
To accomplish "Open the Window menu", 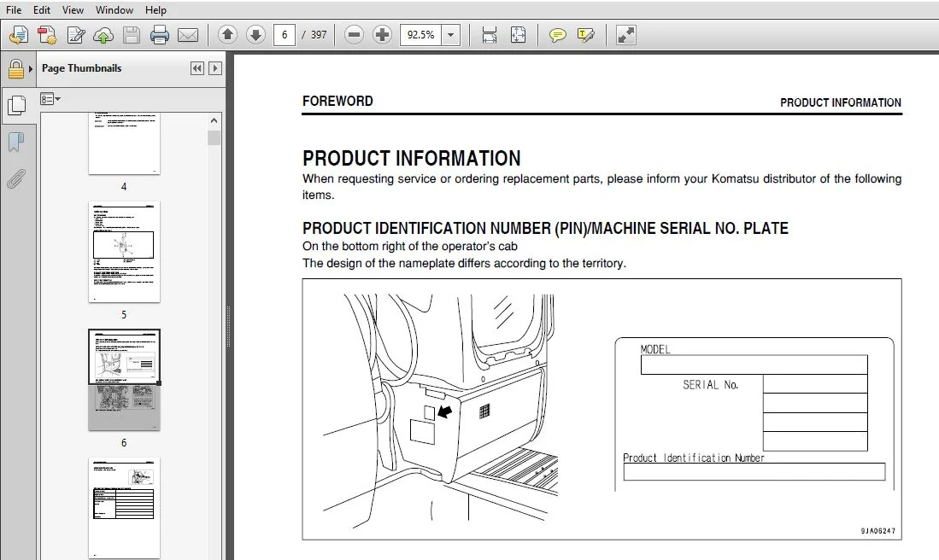I will tap(114, 10).
